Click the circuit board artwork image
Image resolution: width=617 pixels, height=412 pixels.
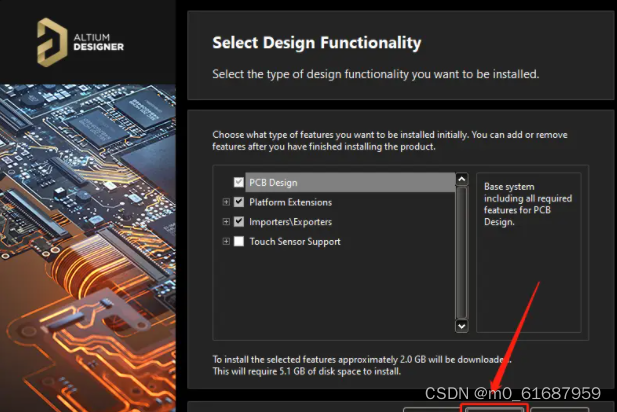point(88,248)
